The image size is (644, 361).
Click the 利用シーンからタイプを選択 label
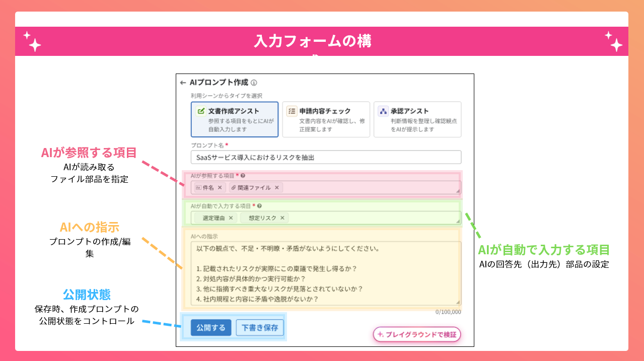[226, 96]
